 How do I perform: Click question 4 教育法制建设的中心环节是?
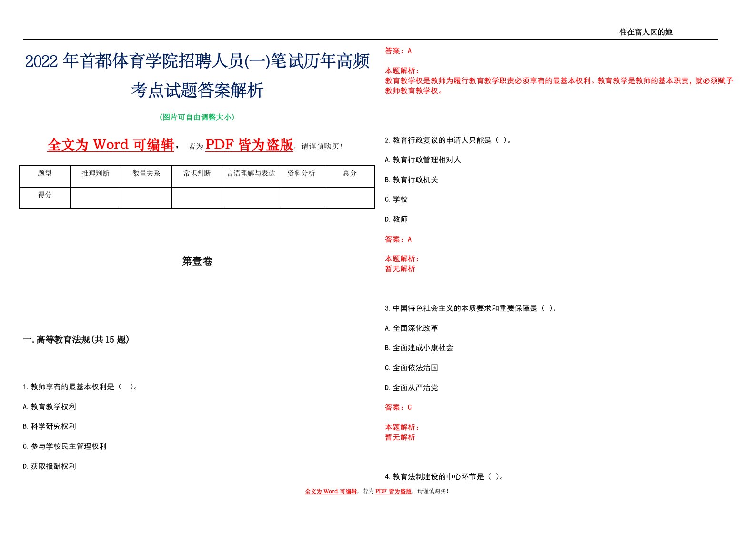pyautogui.click(x=444, y=477)
